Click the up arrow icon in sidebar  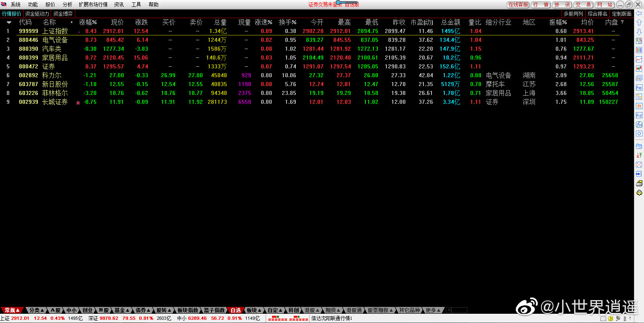point(639,23)
